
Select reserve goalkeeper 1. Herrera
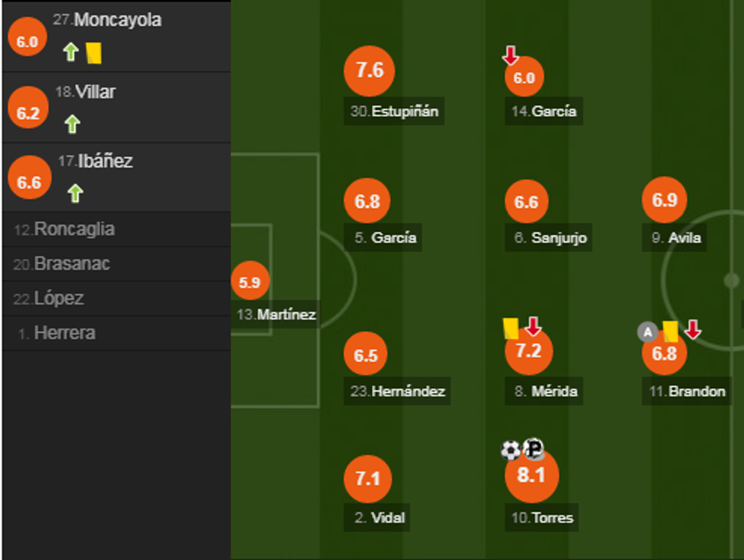coord(56,333)
